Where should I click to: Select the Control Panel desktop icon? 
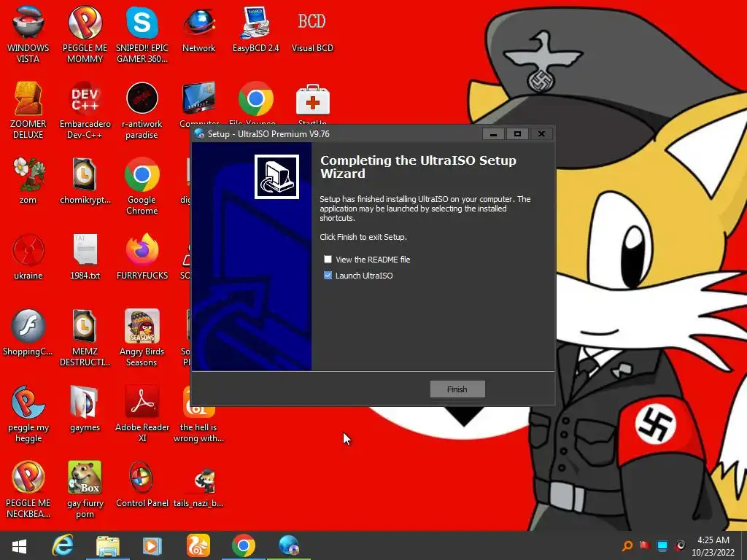[x=142, y=484]
